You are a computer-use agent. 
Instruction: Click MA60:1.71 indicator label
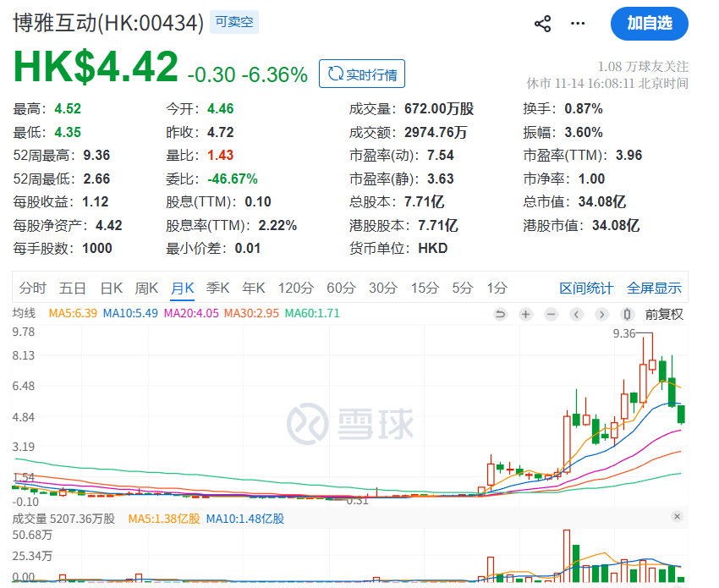point(312,313)
